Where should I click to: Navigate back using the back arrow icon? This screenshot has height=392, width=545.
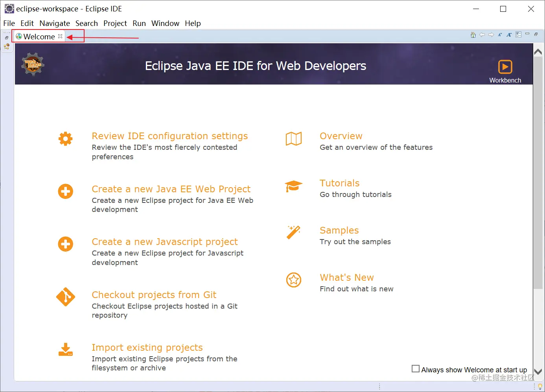pos(482,35)
